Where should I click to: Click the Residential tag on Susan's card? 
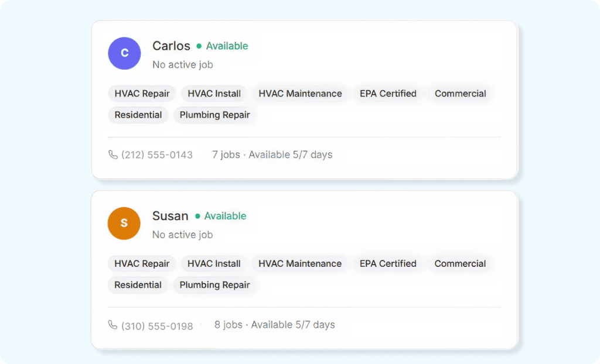(x=138, y=285)
